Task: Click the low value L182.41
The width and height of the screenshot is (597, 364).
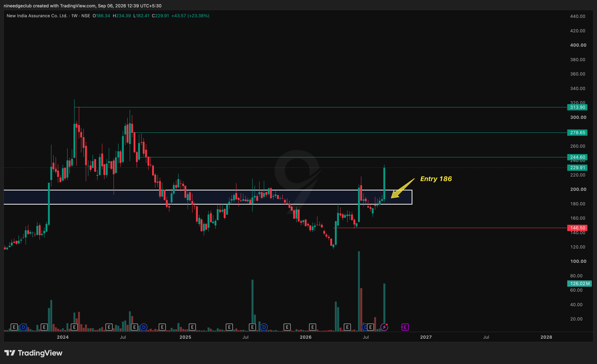Action: (x=141, y=16)
